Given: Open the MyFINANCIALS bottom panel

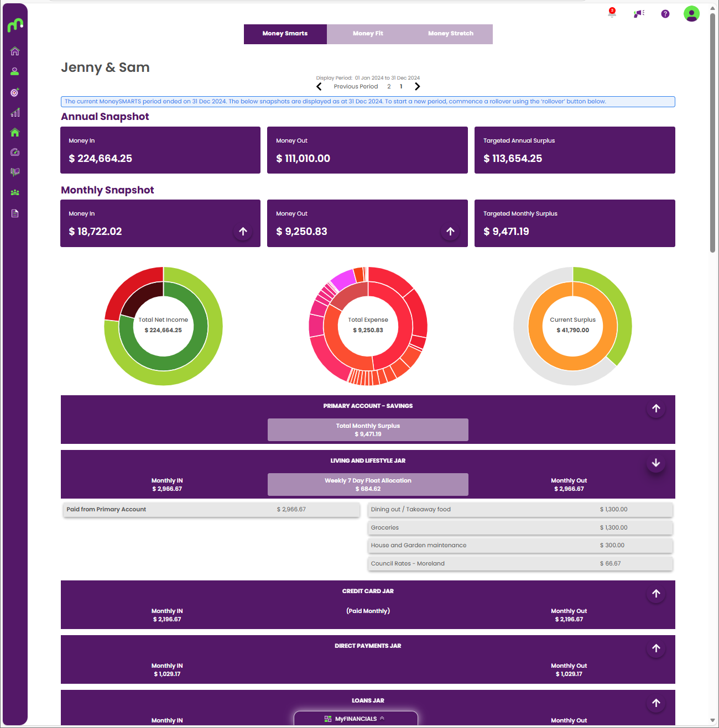Looking at the screenshot, I should tap(356, 719).
